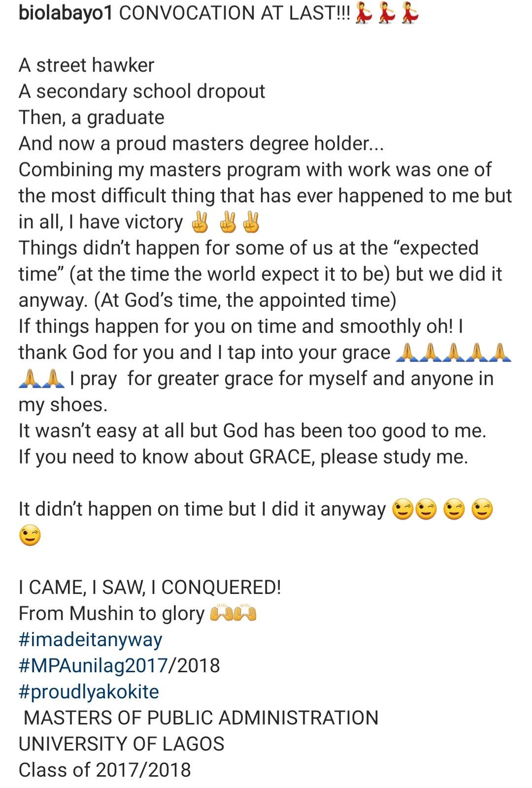Click the 'CONVOCATION AT LAST!!!' heading text
Viewport: 532px width, 788px height.
pos(234,13)
